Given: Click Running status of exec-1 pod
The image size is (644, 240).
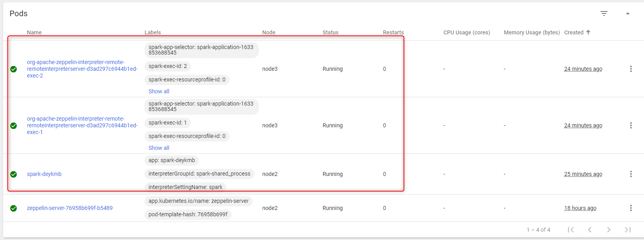Looking at the screenshot, I should coord(332,125).
